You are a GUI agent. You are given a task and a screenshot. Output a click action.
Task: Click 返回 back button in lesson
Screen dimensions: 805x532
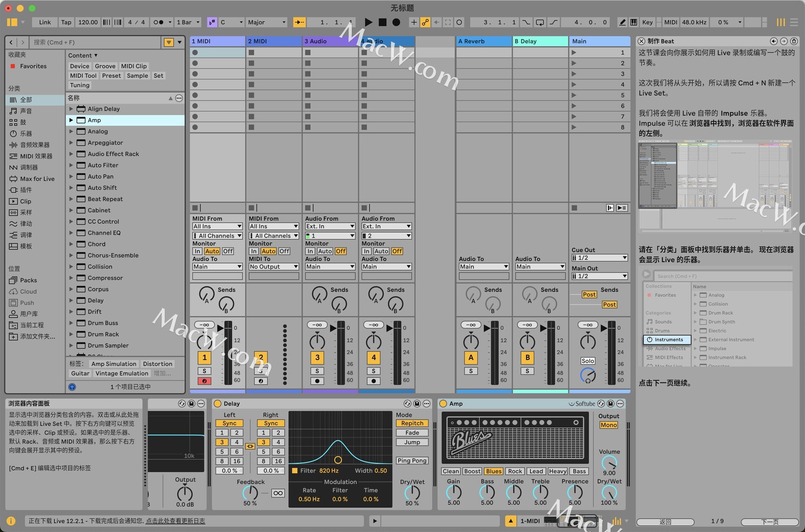(665, 522)
